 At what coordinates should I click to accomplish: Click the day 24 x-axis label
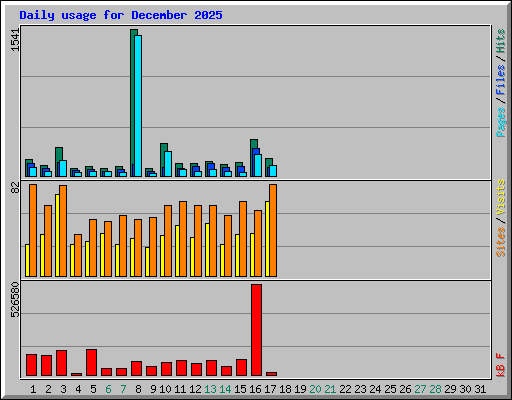coord(375,389)
